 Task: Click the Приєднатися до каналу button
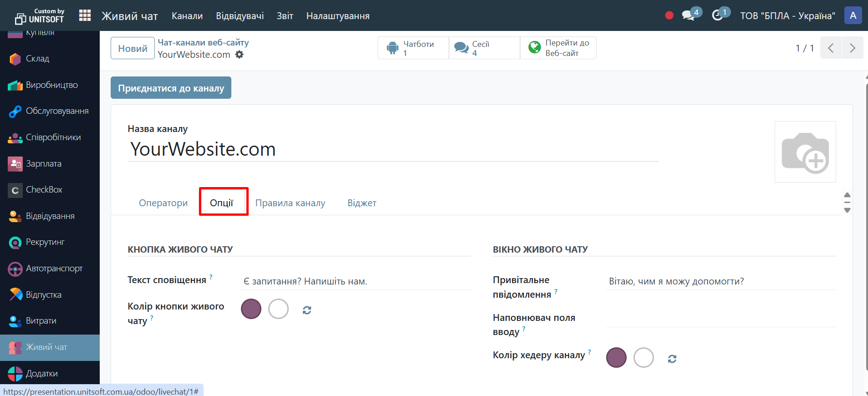click(171, 88)
